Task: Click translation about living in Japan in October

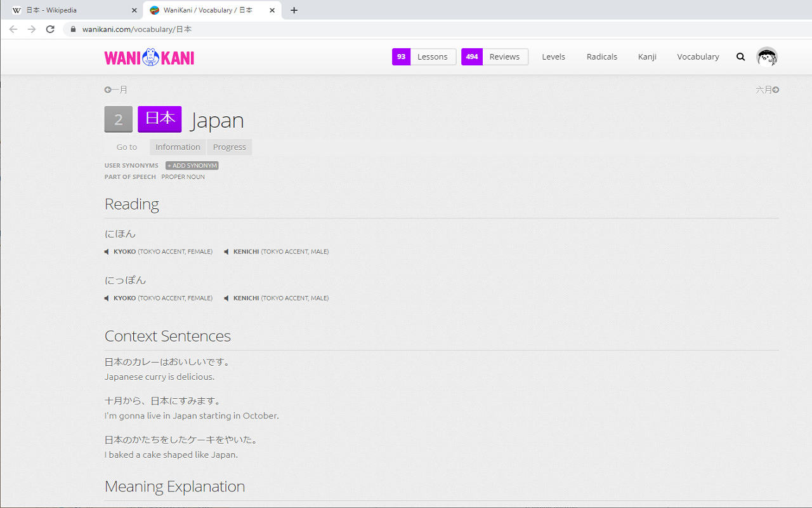Action: tap(192, 415)
